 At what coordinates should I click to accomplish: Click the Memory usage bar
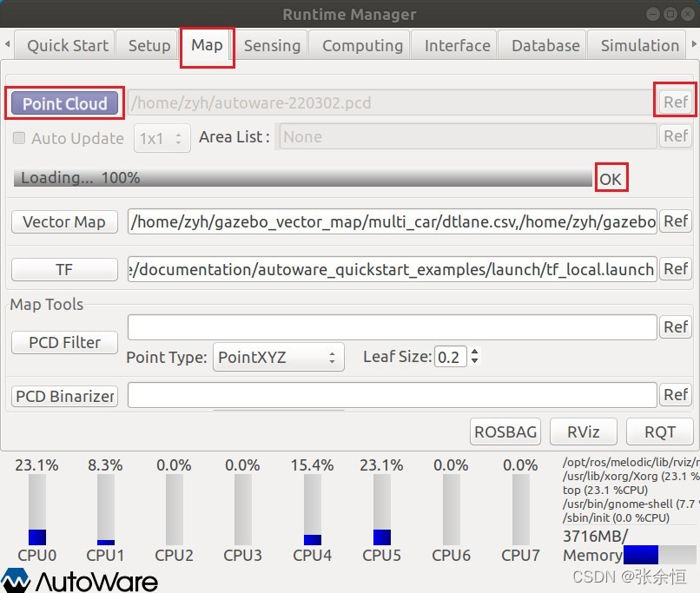(659, 555)
